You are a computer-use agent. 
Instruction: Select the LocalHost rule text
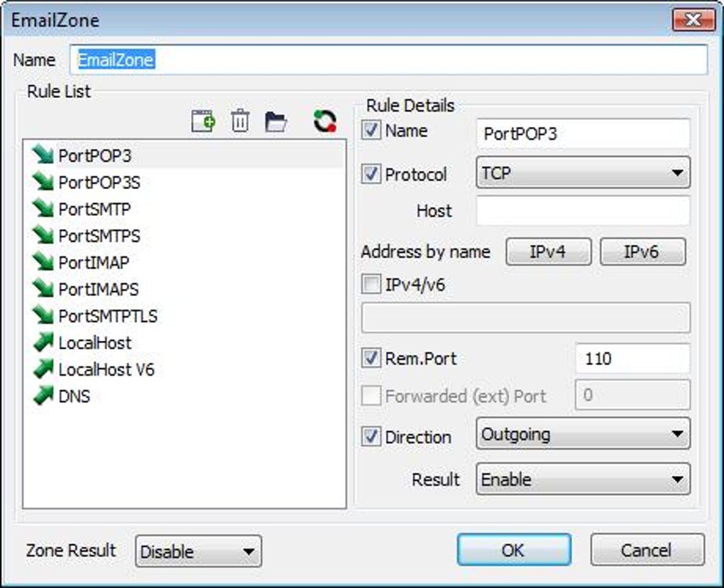(95, 343)
